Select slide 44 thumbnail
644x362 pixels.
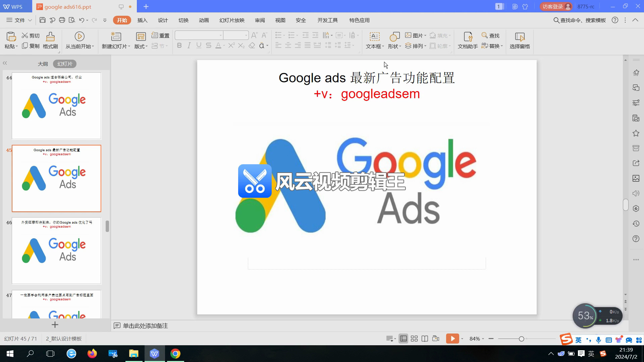(x=56, y=106)
